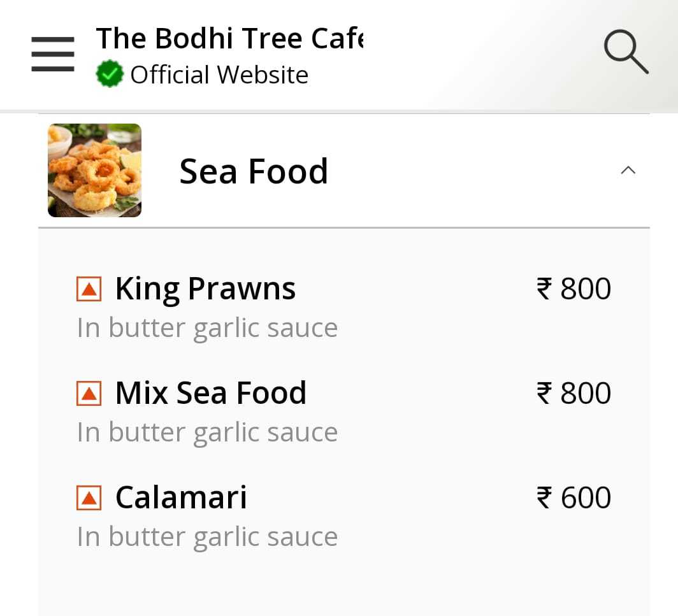
Task: Click the non-veg indicator beside Mix Sea Food
Action: pos(89,393)
